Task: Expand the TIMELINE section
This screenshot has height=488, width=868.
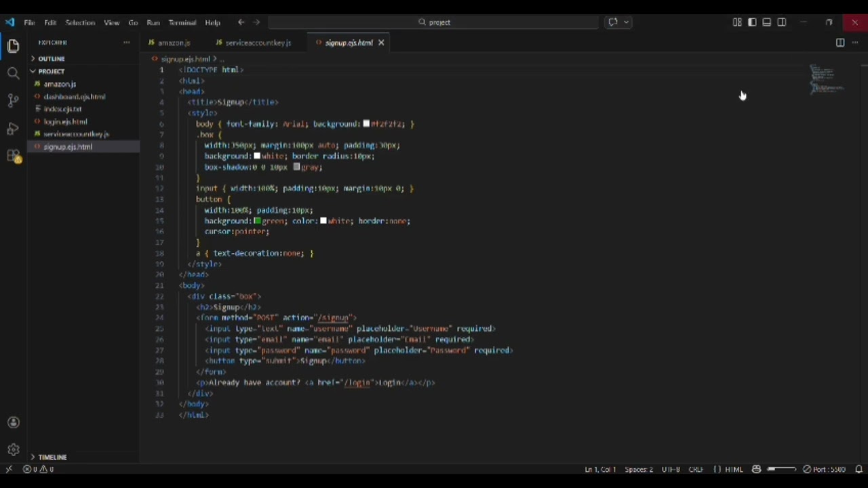Action: 52,457
